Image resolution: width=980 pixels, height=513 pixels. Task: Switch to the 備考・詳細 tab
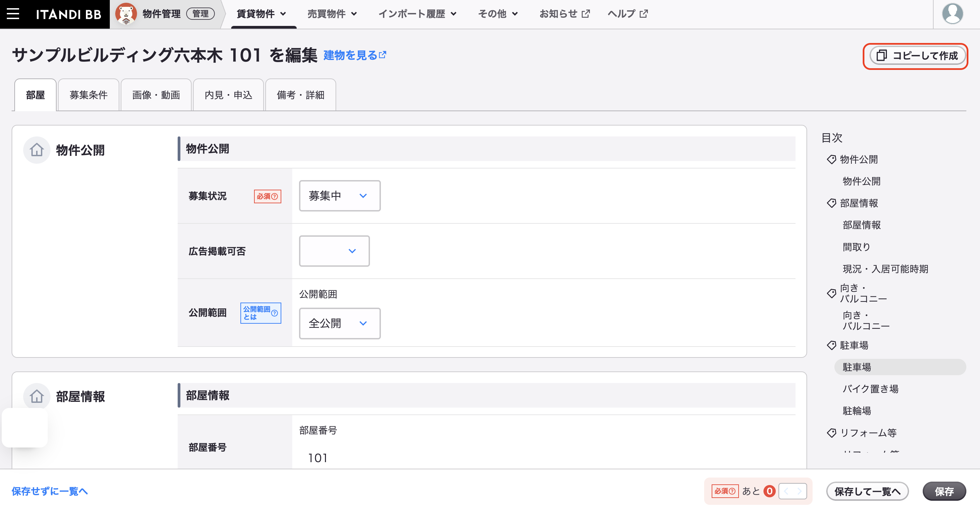coord(300,95)
